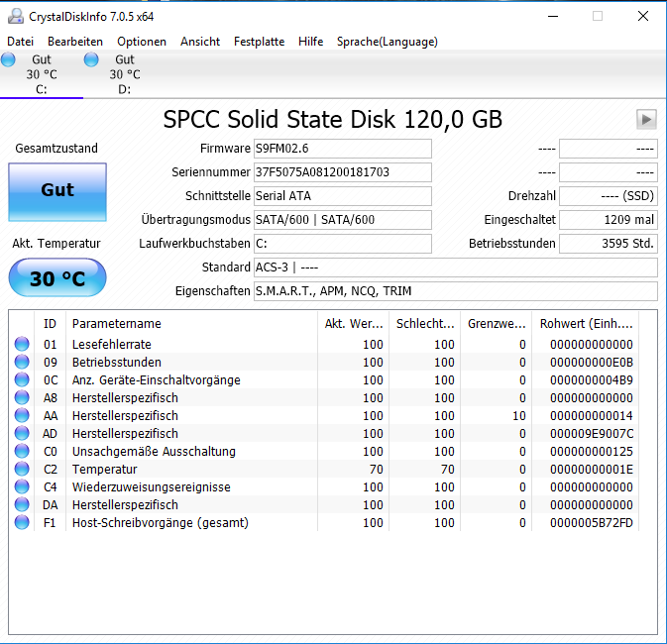Open the Bearbeiten menu

[x=75, y=42]
